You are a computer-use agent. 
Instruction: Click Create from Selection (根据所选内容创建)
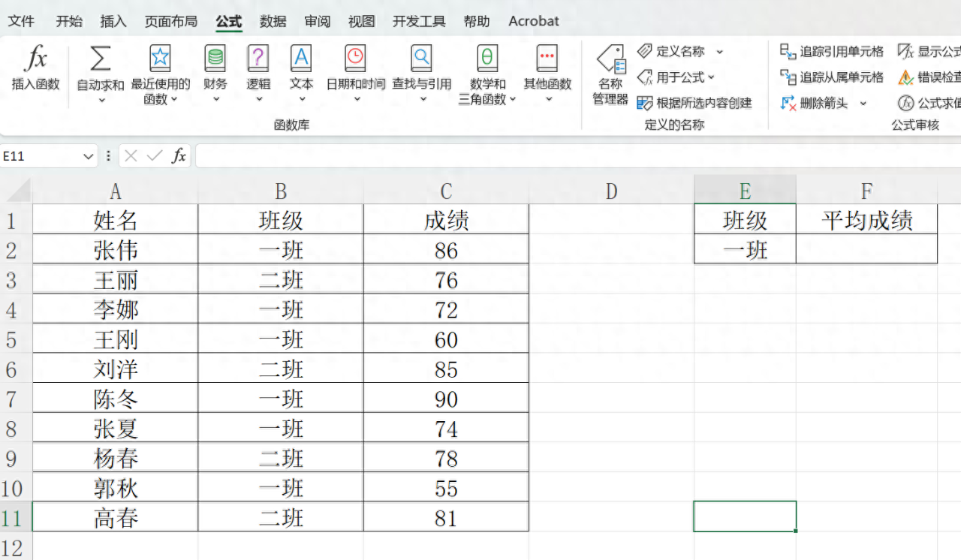pyautogui.click(x=694, y=103)
